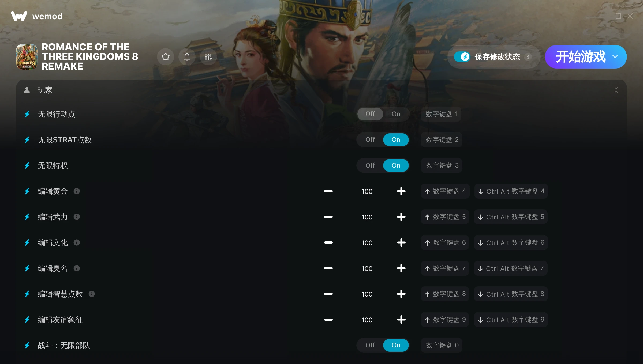
Task: Click info icon next to 编辑智慧点数
Action: [x=92, y=294]
